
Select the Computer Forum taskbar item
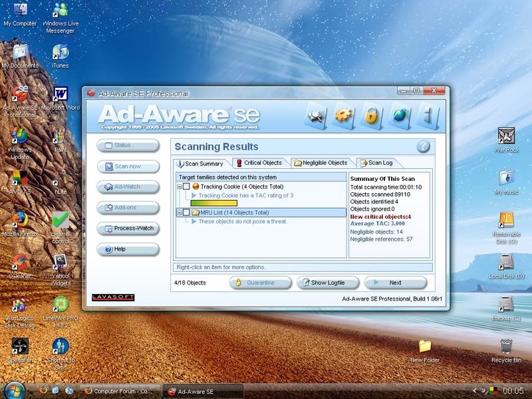[120, 391]
